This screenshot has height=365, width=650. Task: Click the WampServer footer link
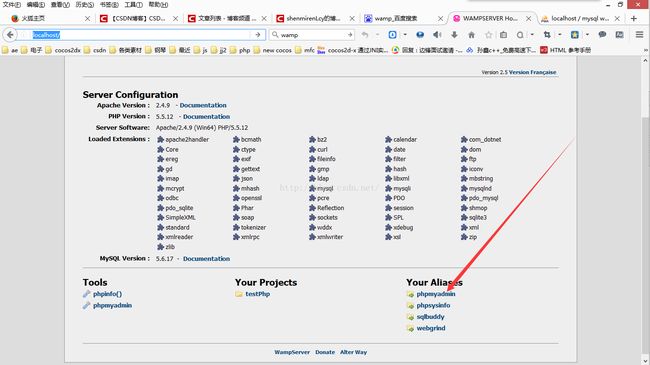pos(292,352)
